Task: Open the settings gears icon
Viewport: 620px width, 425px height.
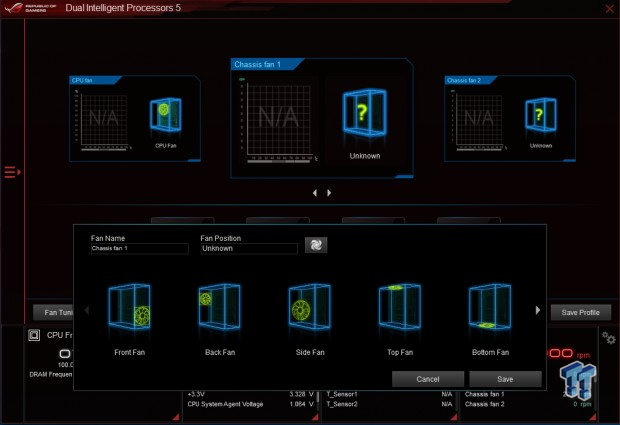Action: tap(609, 338)
